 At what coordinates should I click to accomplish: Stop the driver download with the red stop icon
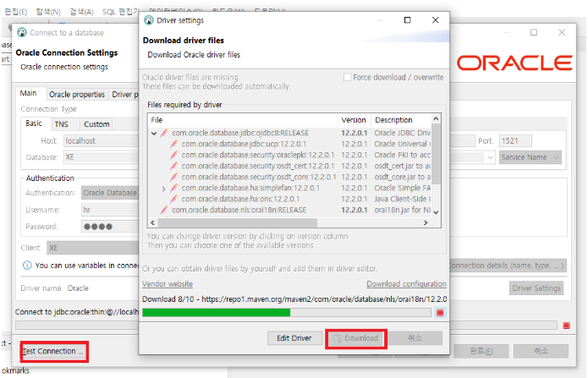[x=440, y=312]
